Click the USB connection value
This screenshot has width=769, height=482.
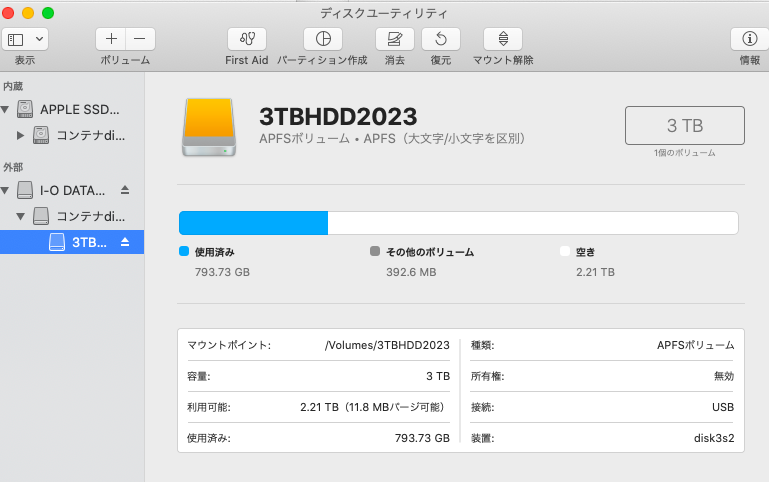(723, 407)
